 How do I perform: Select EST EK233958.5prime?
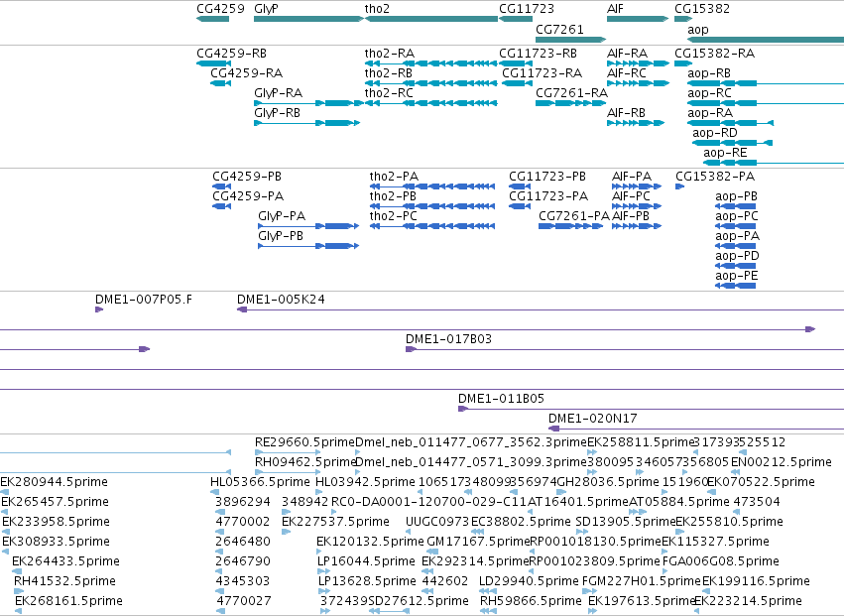click(x=56, y=523)
